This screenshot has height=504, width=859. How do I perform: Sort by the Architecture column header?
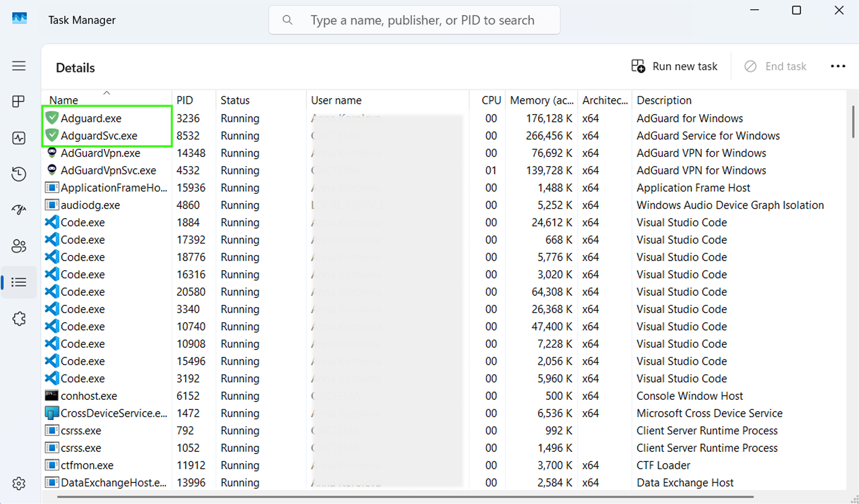[x=605, y=100]
